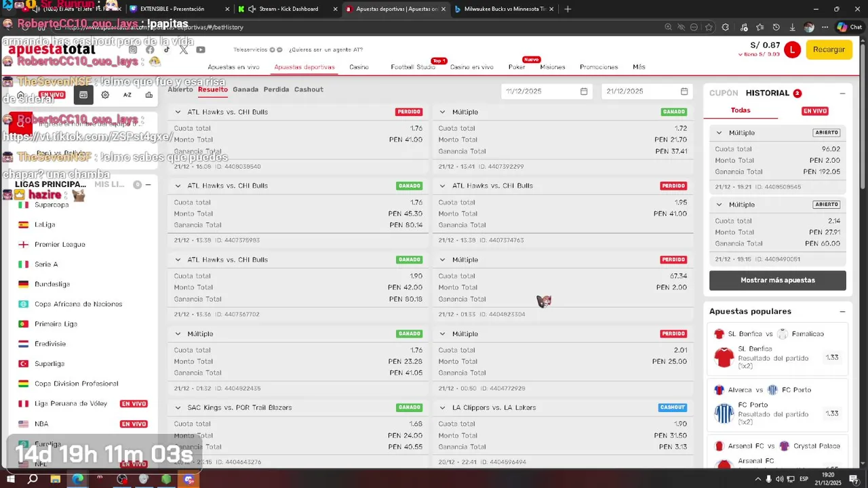868x488 pixels.
Task: Click the red L profile avatar
Action: pyautogui.click(x=792, y=49)
